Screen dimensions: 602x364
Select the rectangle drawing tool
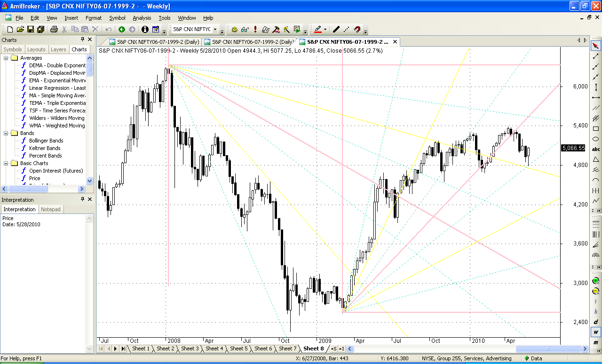pyautogui.click(x=596, y=128)
